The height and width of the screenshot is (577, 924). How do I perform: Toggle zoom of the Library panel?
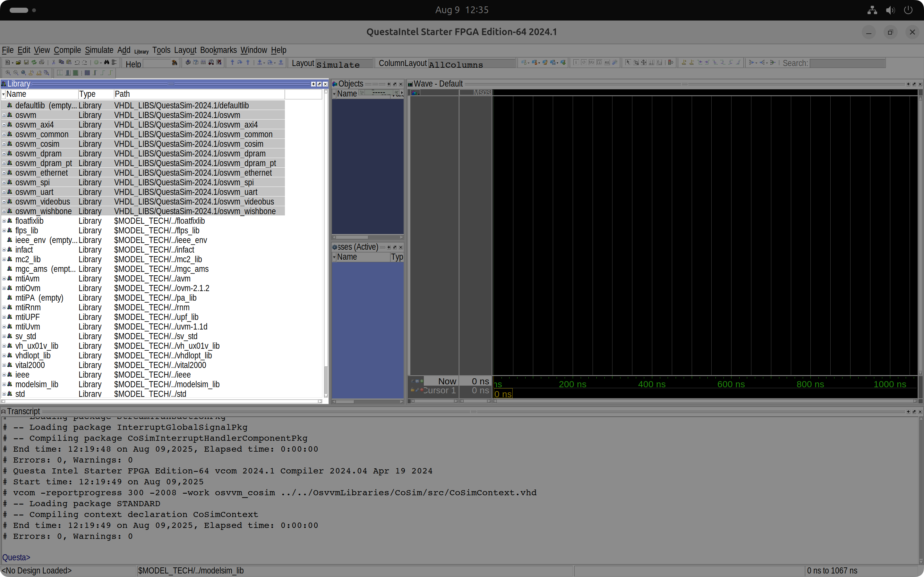click(313, 84)
